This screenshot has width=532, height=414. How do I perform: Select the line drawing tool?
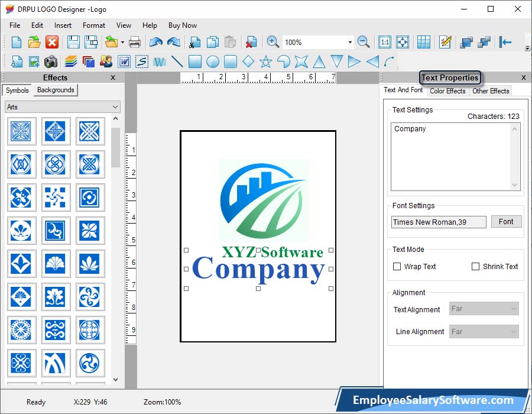177,62
